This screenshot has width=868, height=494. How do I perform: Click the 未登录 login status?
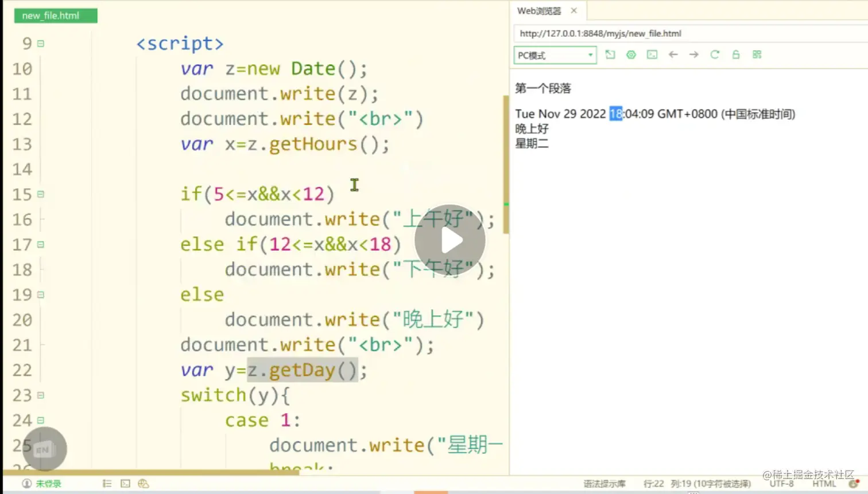coord(41,484)
